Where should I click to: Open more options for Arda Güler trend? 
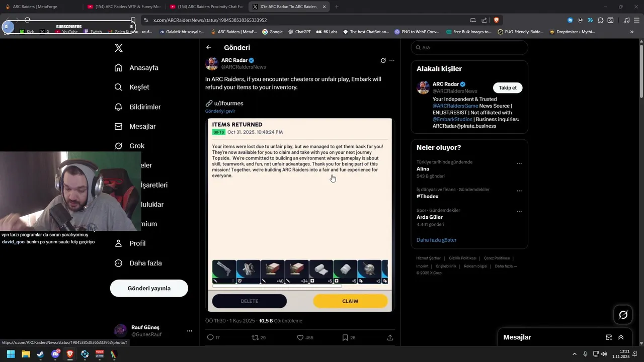pyautogui.click(x=519, y=212)
